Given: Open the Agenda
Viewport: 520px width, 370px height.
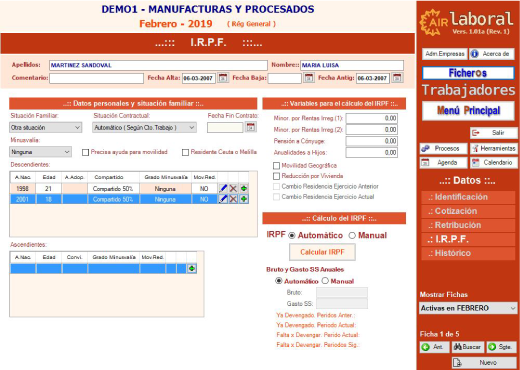Looking at the screenshot, I should 444,163.
